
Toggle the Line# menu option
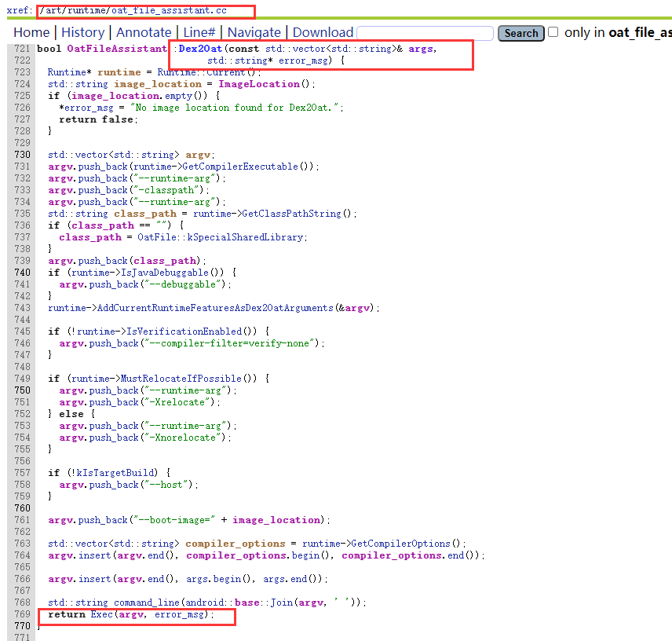point(199,32)
